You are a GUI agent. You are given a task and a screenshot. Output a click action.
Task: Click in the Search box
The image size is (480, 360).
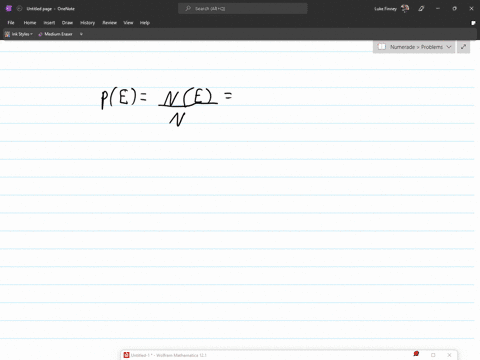(243, 9)
